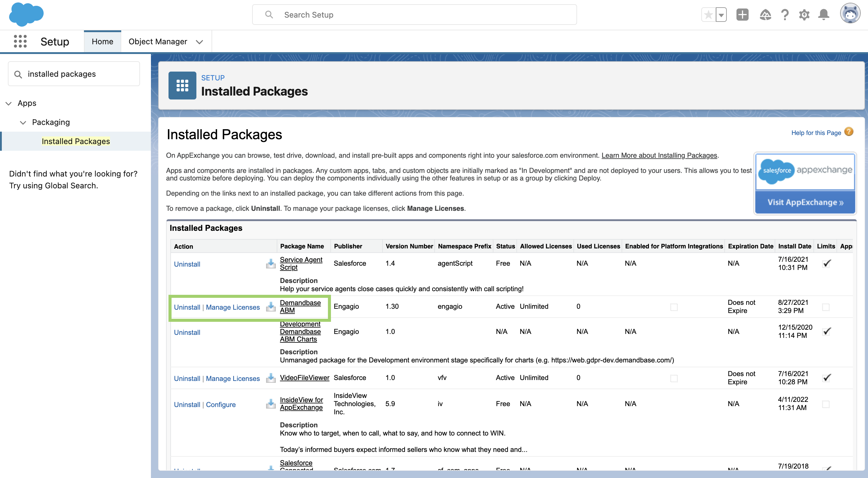Screen dimensions: 868x478
Task: Click the Installed Packages header grid icon
Action: pyautogui.click(x=182, y=86)
